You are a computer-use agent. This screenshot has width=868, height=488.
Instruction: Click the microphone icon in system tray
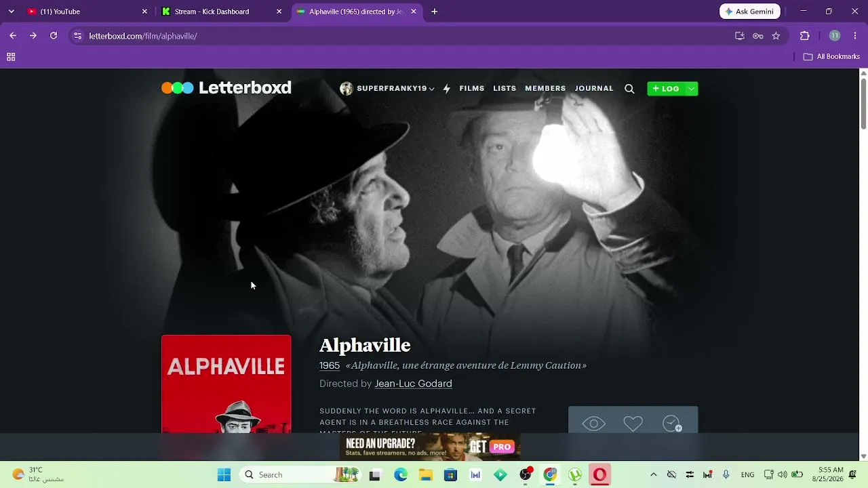pos(726,475)
